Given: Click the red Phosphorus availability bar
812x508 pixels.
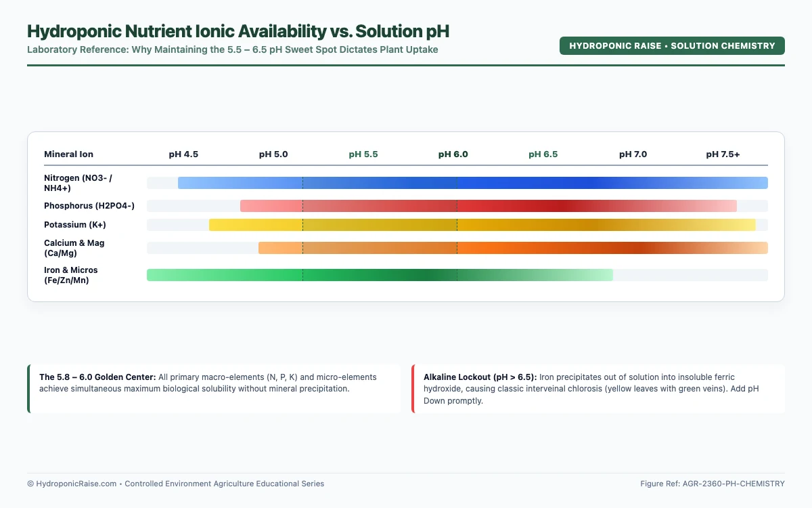Looking at the screenshot, I should point(489,206).
